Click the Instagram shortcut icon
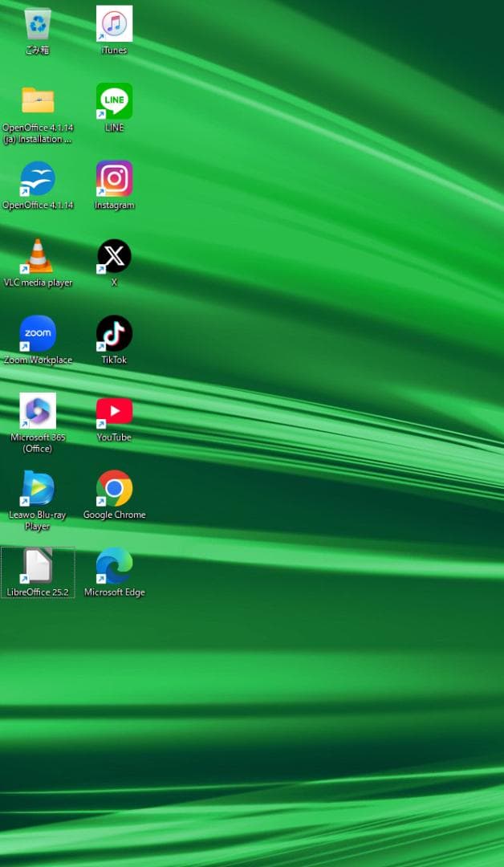Viewport: 504px width, 867px height. click(114, 178)
